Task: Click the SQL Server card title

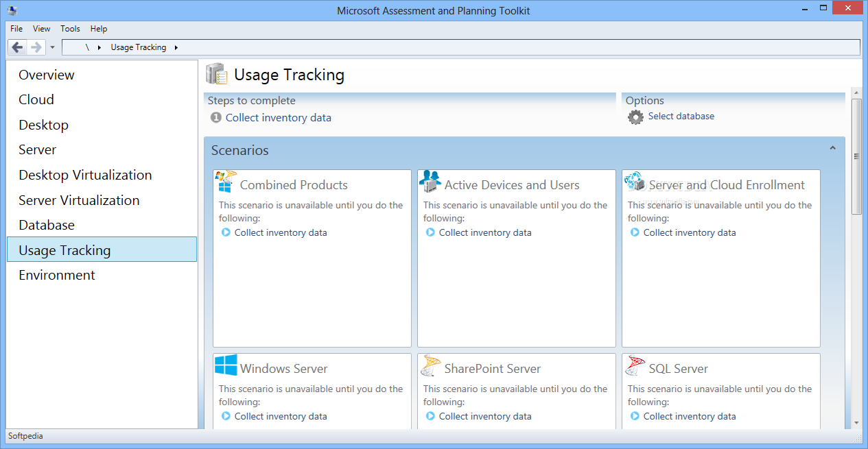Action: [679, 369]
